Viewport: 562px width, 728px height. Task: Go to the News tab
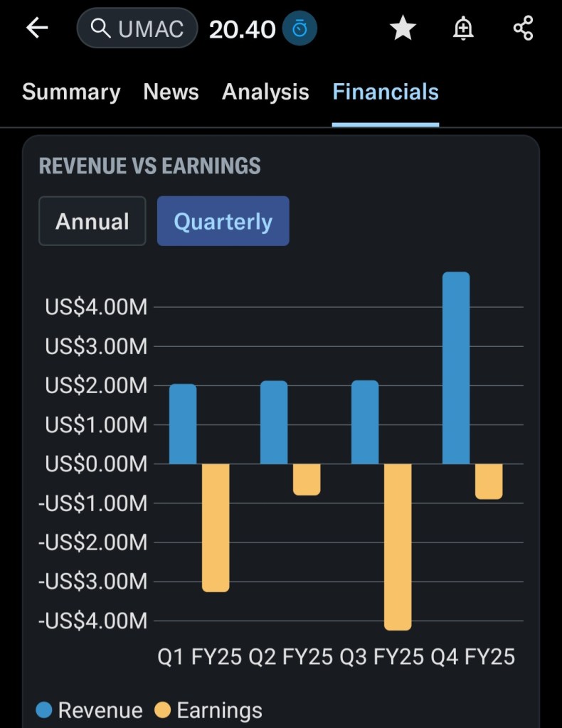pyautogui.click(x=171, y=92)
